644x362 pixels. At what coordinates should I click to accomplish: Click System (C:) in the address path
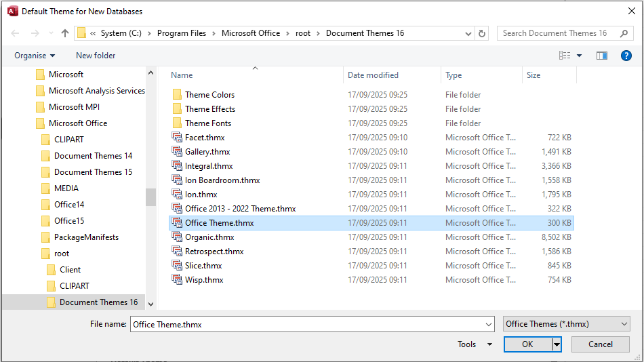121,33
